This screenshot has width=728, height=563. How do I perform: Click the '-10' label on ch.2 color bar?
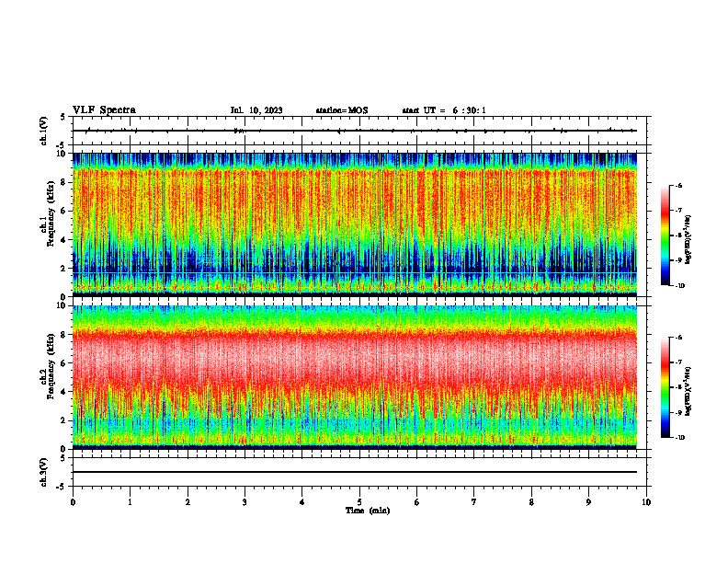tap(679, 437)
